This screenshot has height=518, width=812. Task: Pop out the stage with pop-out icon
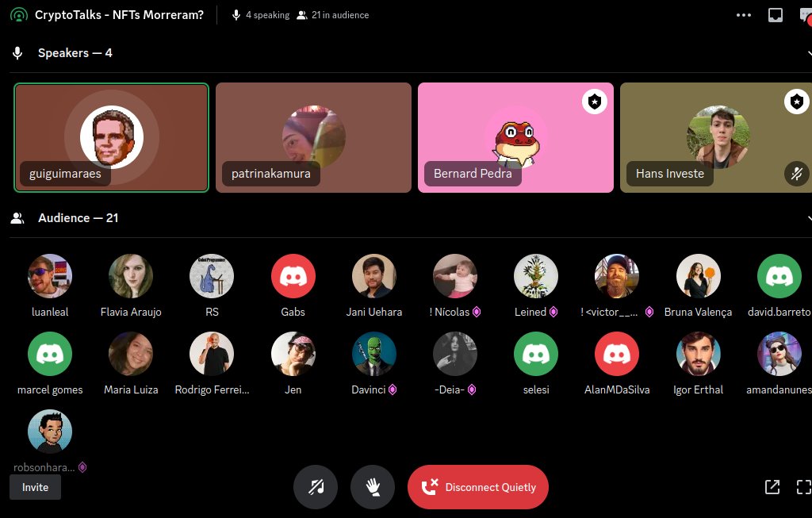coord(772,487)
